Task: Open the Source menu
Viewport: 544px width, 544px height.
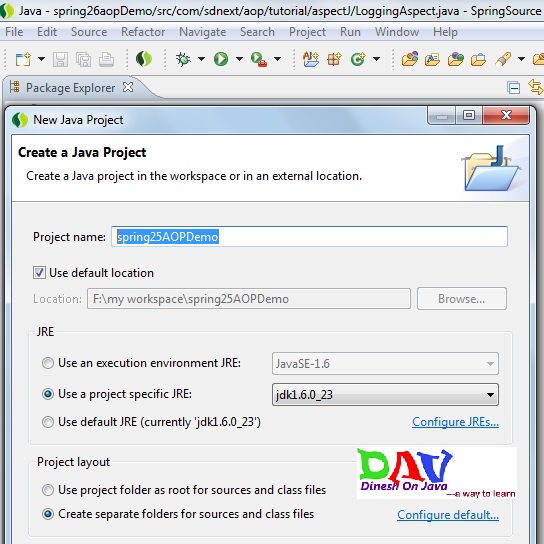Action: click(89, 32)
